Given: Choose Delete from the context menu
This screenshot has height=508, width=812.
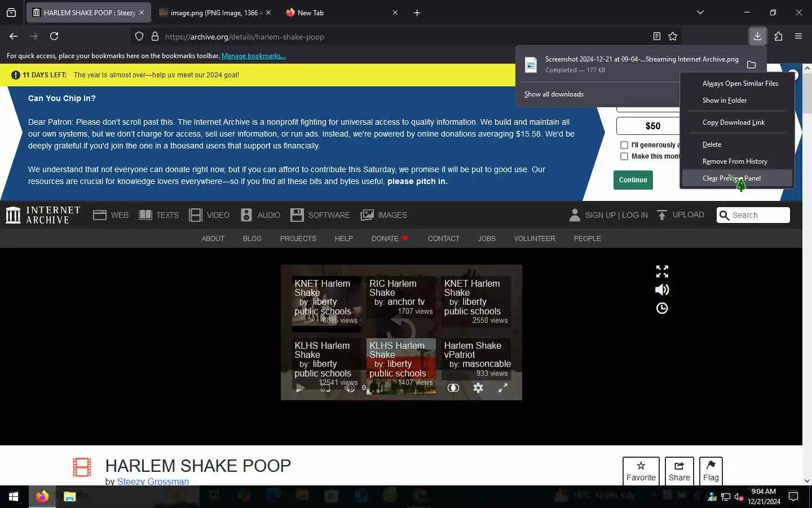Looking at the screenshot, I should (x=738, y=144).
